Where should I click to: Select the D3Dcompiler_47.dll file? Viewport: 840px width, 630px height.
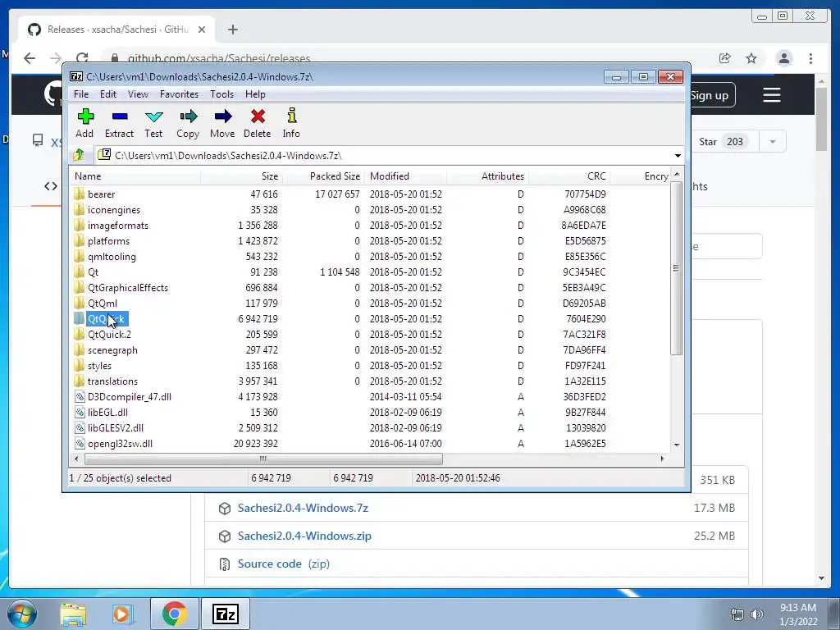point(129,397)
